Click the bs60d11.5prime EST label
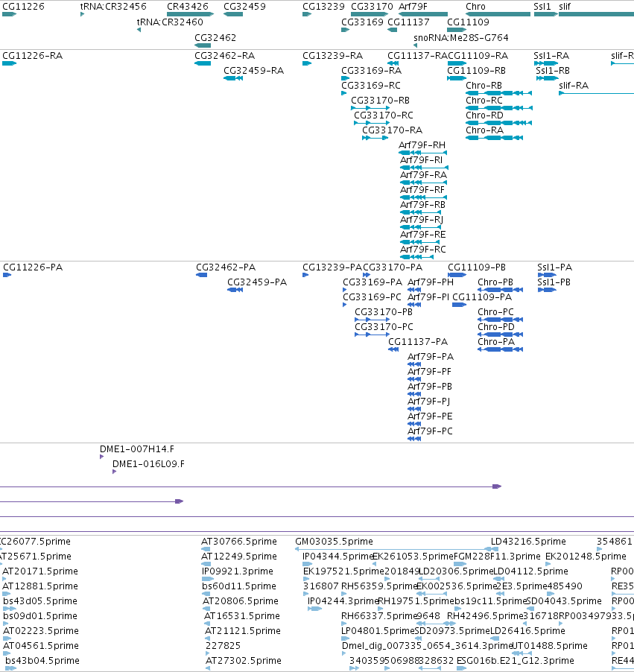Image resolution: width=634 pixels, height=672 pixels. pyautogui.click(x=238, y=586)
